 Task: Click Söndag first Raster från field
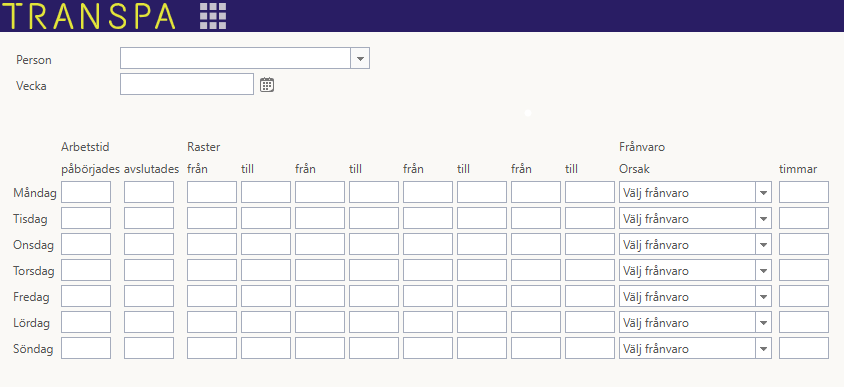[x=212, y=348]
